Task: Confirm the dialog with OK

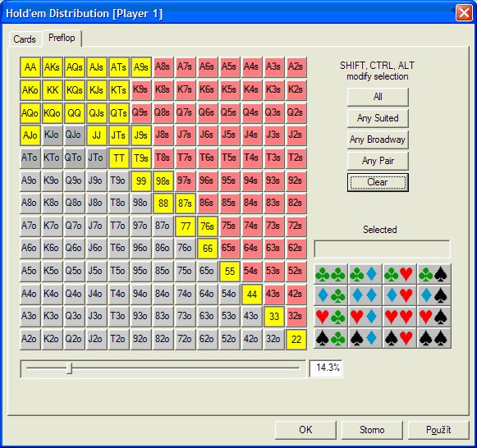Action: [x=305, y=430]
